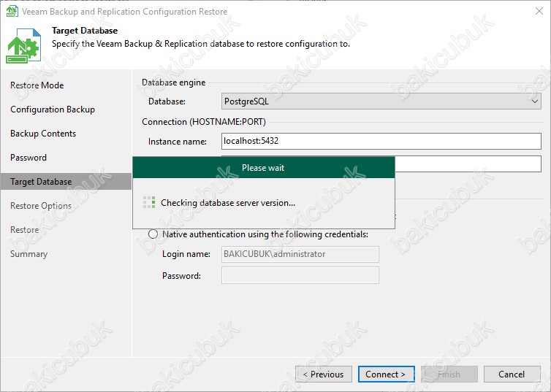This screenshot has width=551, height=392.
Task: Click the PostgreSQL dropdown arrow
Action: point(534,101)
